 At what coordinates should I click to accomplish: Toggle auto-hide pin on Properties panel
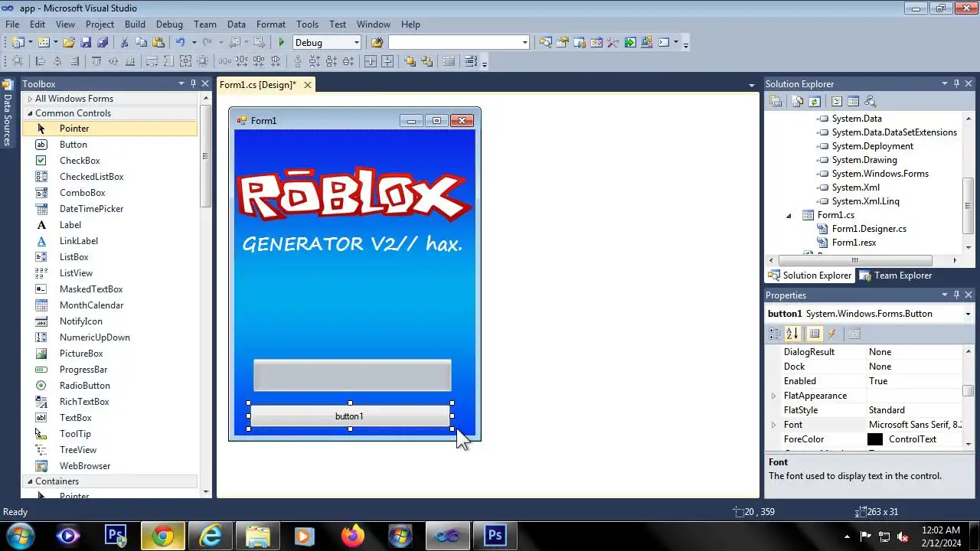click(956, 295)
